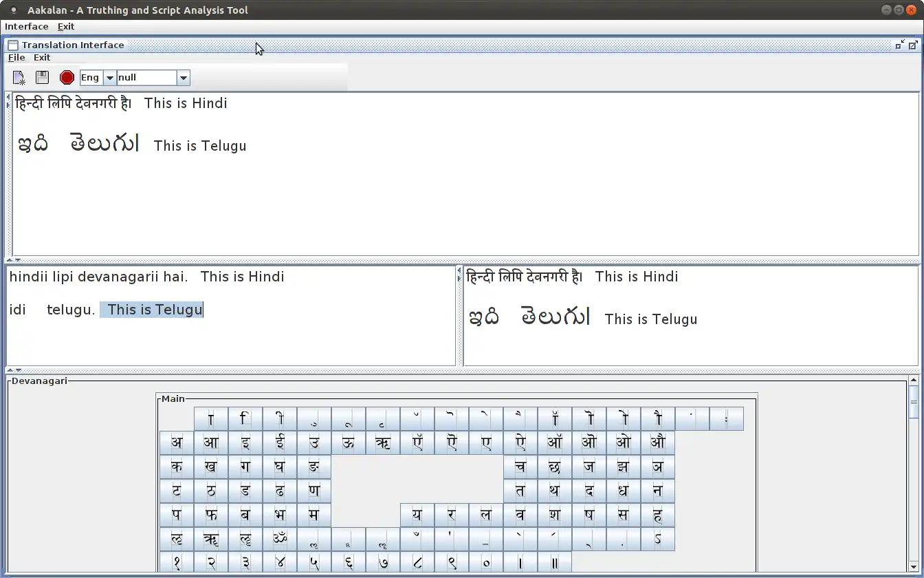This screenshot has height=578, width=924.
Task: Click the ह consonant key
Action: 658,515
